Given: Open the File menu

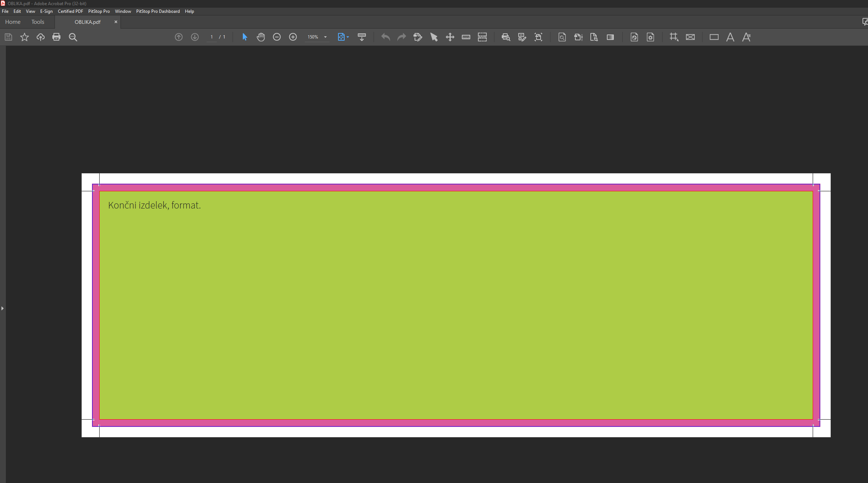Looking at the screenshot, I should click(5, 11).
